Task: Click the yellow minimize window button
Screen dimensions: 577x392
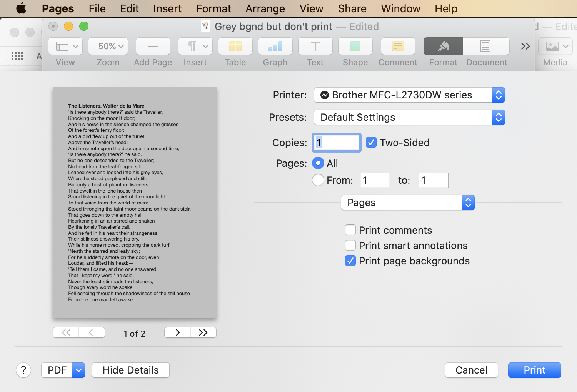Action: pyautogui.click(x=68, y=26)
